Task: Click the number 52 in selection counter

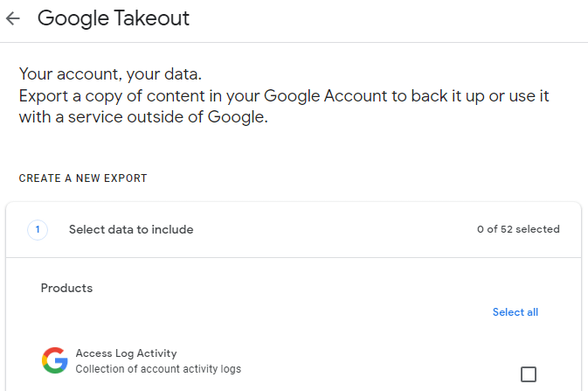Action: click(506, 229)
